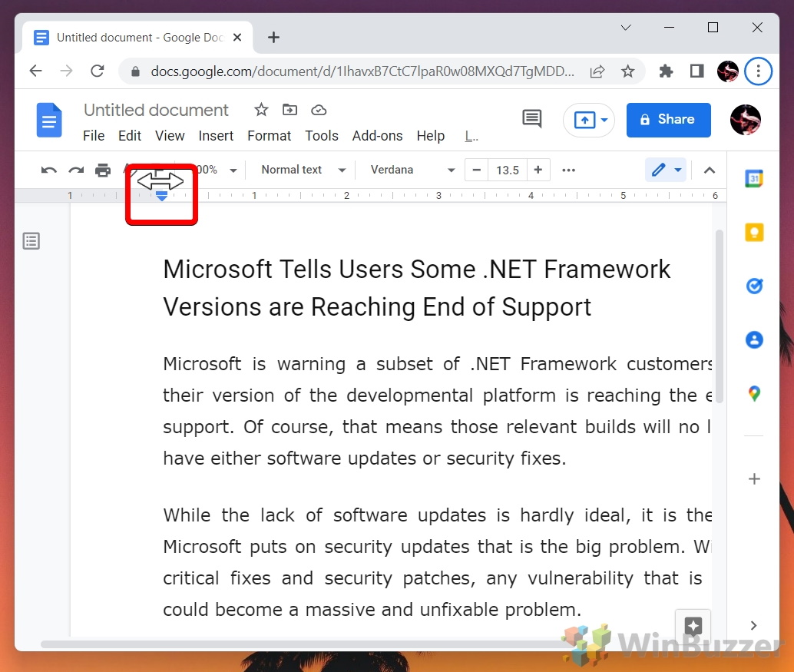Open Google Calendar side panel

754,179
